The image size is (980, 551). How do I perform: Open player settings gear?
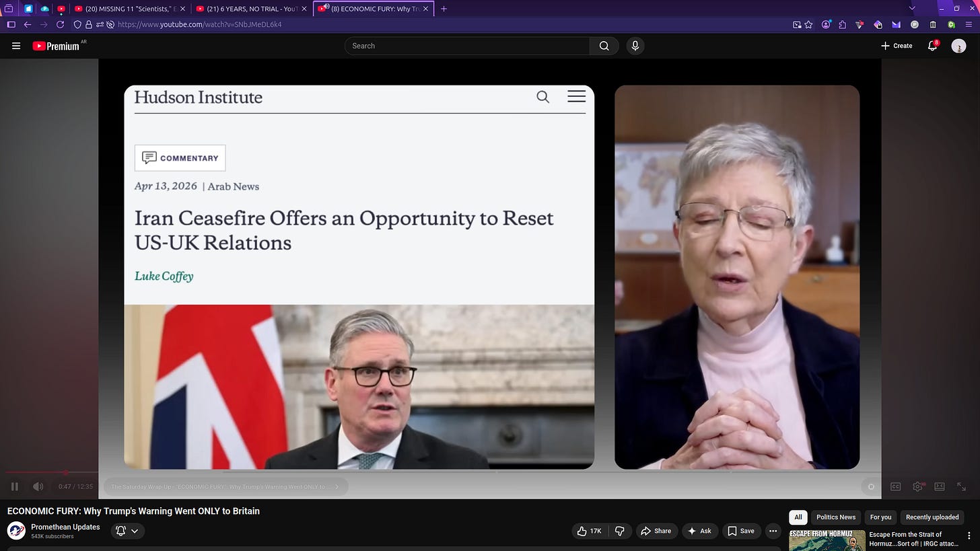click(x=917, y=486)
